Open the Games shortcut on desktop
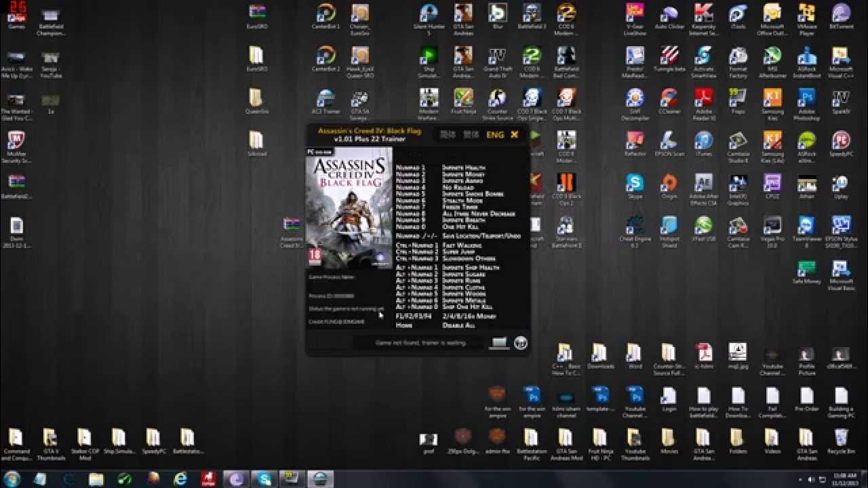 click(x=16, y=15)
